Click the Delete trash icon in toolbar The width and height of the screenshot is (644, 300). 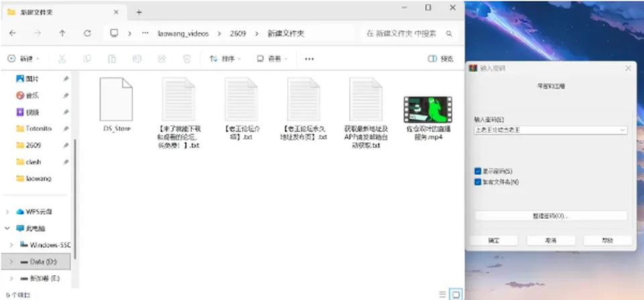click(x=186, y=59)
